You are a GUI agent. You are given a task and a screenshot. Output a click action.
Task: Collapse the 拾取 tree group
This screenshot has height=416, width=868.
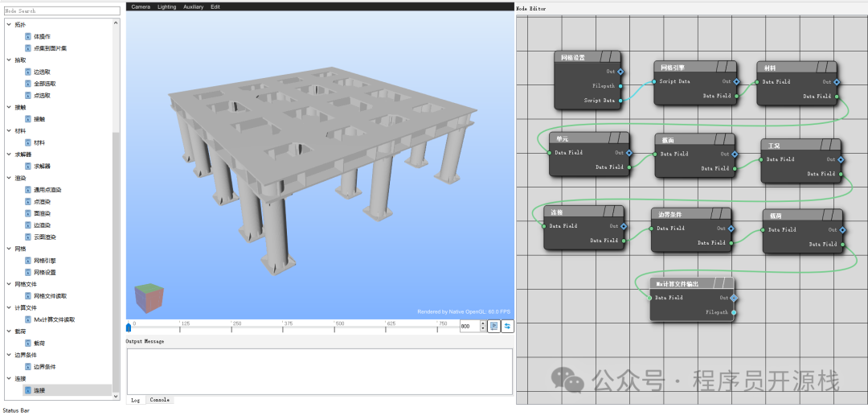[x=9, y=60]
